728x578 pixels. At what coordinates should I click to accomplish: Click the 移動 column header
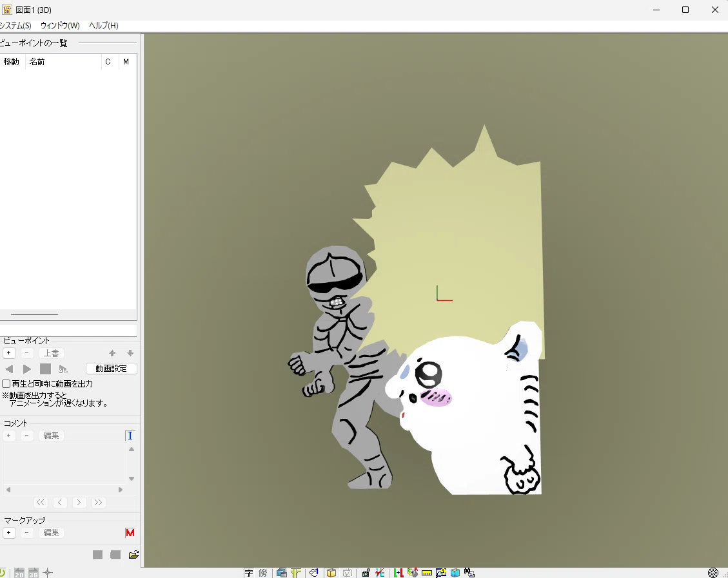pyautogui.click(x=12, y=62)
